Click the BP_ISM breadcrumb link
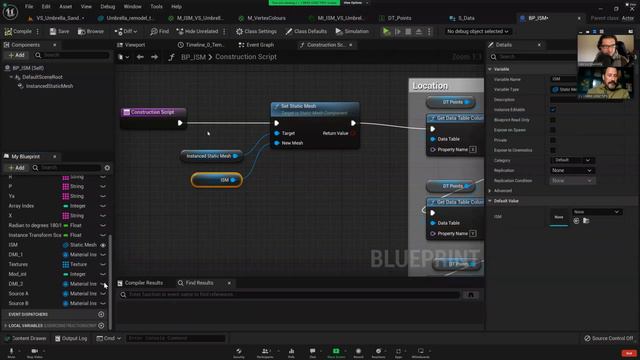The width and height of the screenshot is (640, 360). pyautogui.click(x=193, y=57)
